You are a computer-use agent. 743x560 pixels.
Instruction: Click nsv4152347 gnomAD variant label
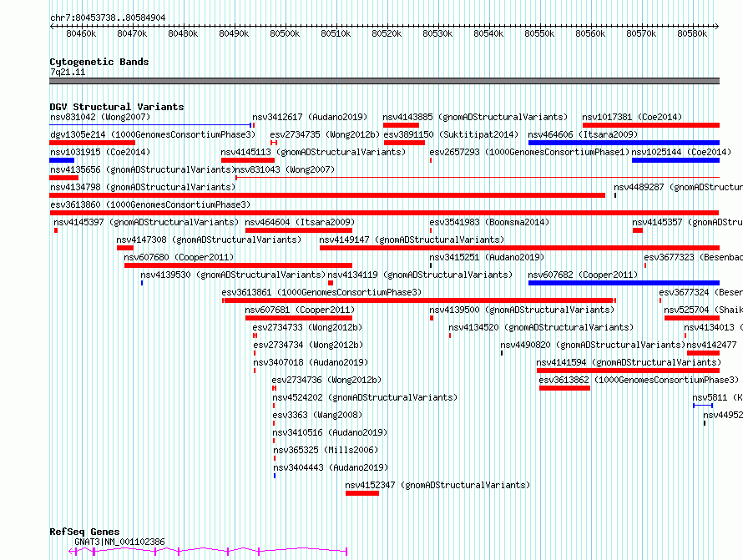click(437, 485)
